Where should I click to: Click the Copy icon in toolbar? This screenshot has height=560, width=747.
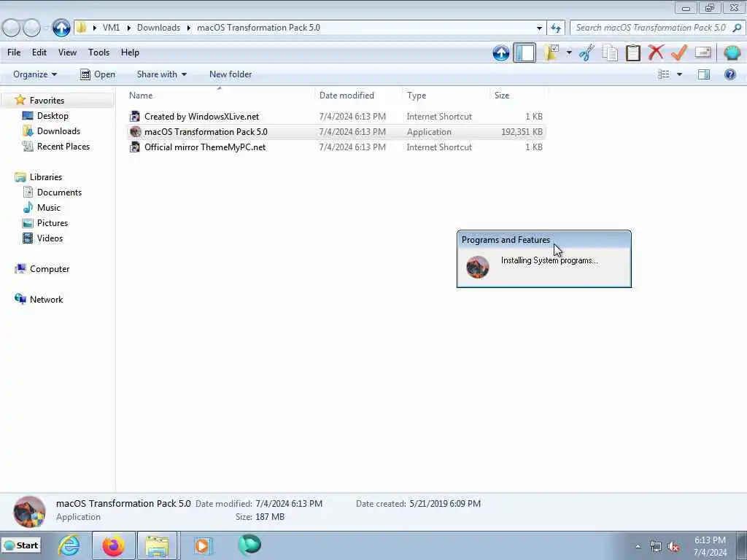[610, 52]
